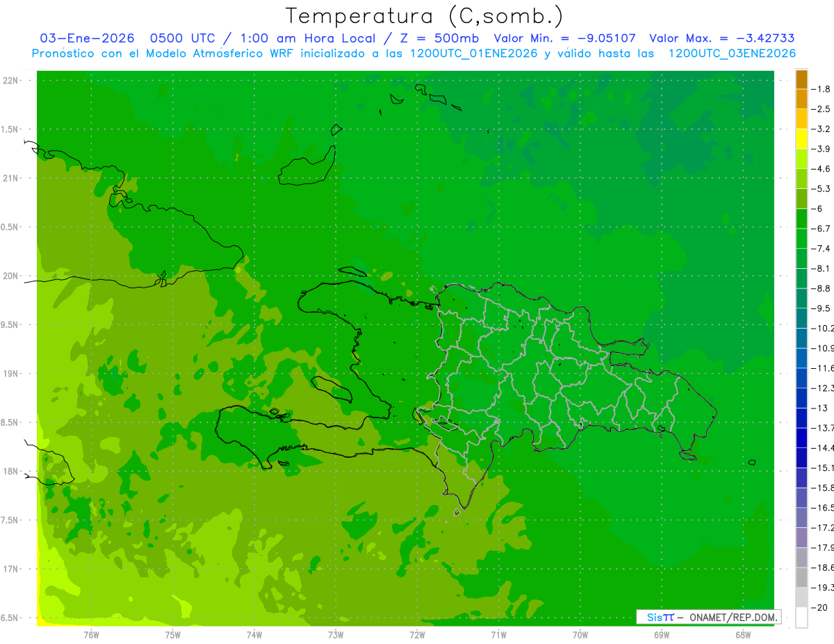834x644 pixels.
Task: Pick the yellow swatch between -3.2 and -3.9
Action: coord(801,139)
